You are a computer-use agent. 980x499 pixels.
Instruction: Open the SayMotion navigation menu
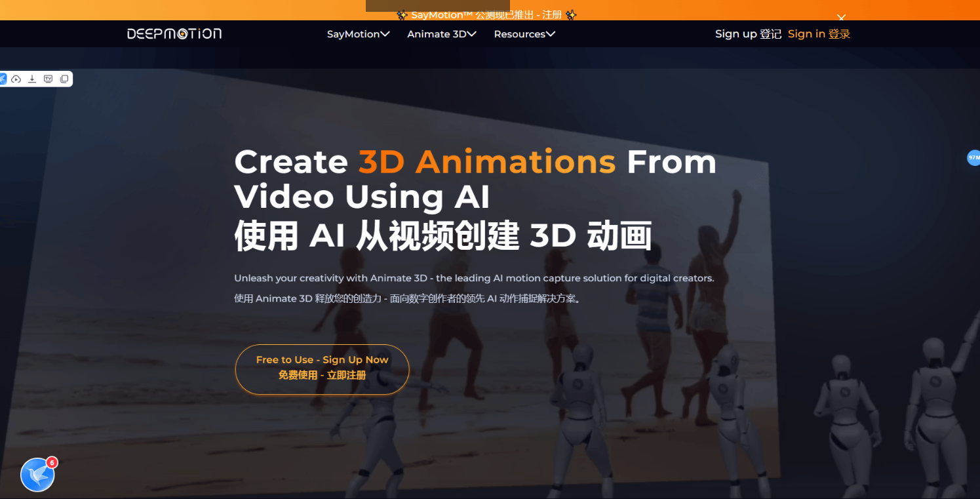[x=358, y=34]
